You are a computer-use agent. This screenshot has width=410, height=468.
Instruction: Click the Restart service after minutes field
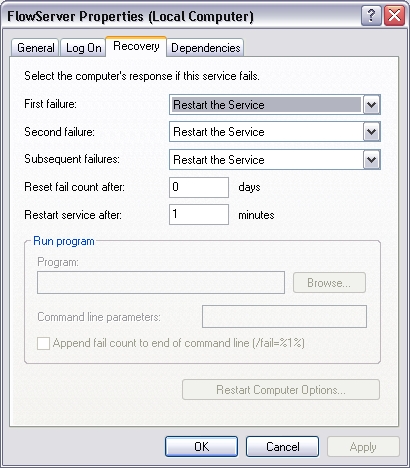click(x=199, y=215)
